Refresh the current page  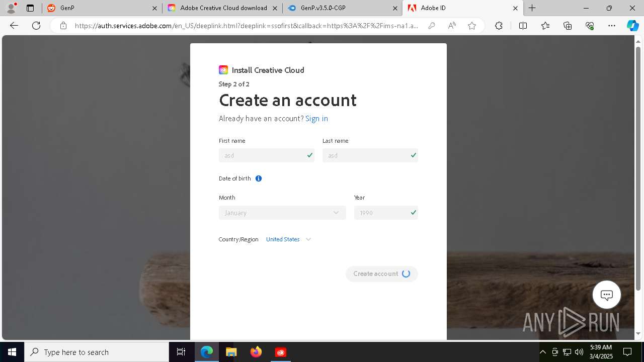36,26
